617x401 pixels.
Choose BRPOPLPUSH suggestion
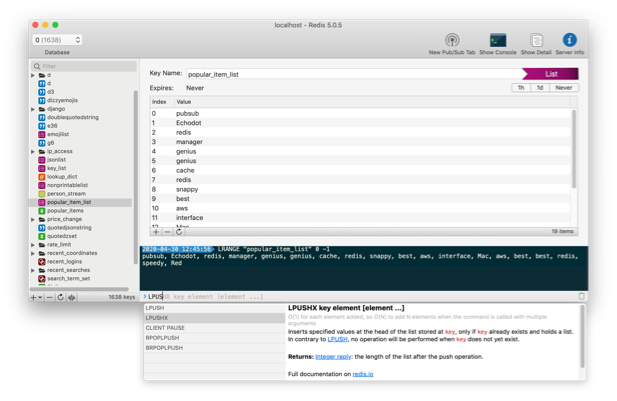[214, 348]
